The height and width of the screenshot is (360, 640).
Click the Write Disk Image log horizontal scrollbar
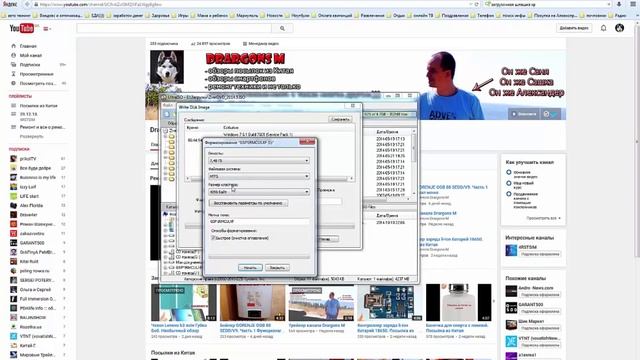pyautogui.click(x=269, y=178)
